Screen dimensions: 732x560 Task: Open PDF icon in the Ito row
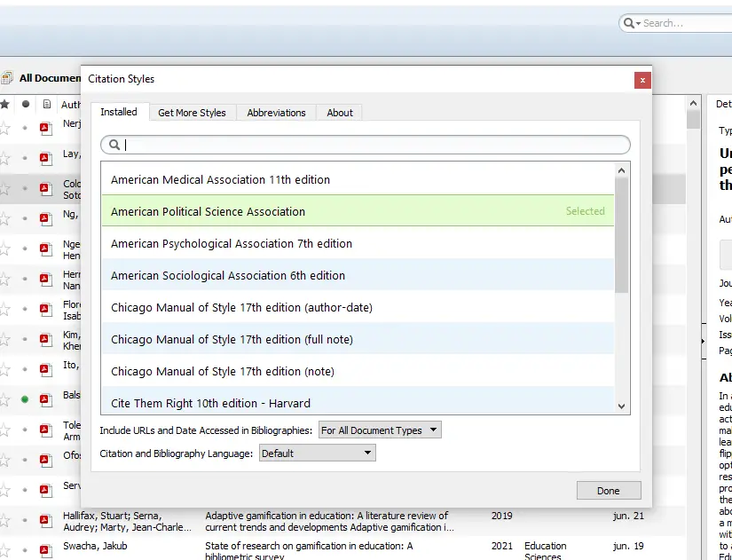click(x=45, y=369)
